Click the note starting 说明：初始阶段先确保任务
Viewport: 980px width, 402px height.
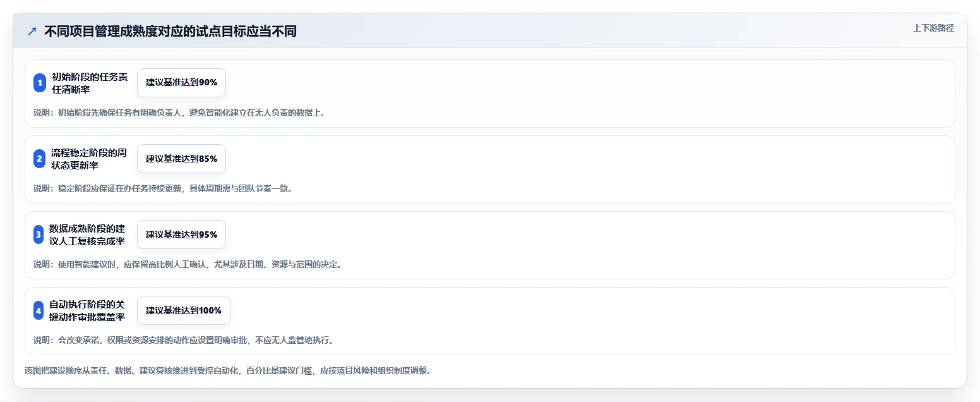point(179,113)
